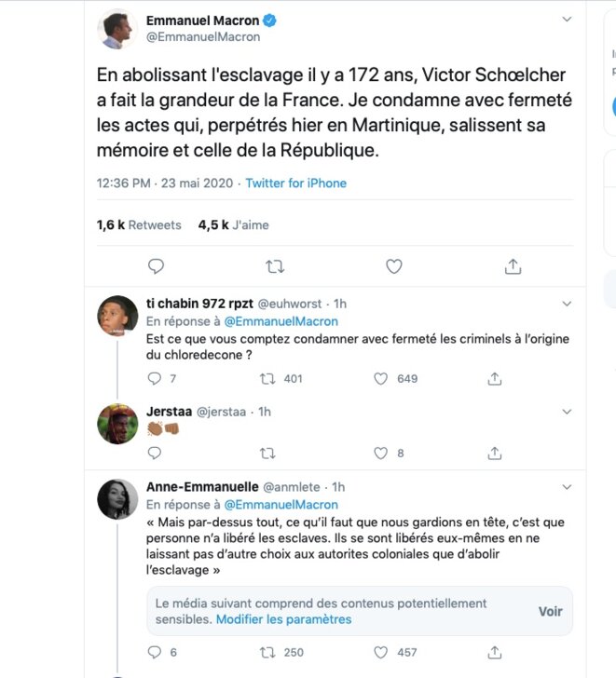616x678 pixels.
Task: Open Jerstaa tweet's dropdown arrow
Action: pos(567,412)
